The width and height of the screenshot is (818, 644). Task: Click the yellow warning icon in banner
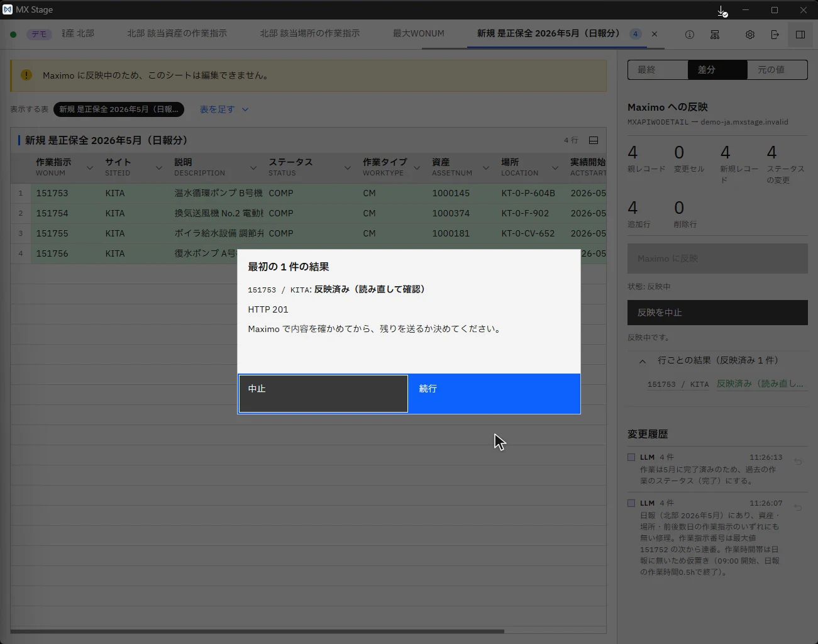[26, 75]
